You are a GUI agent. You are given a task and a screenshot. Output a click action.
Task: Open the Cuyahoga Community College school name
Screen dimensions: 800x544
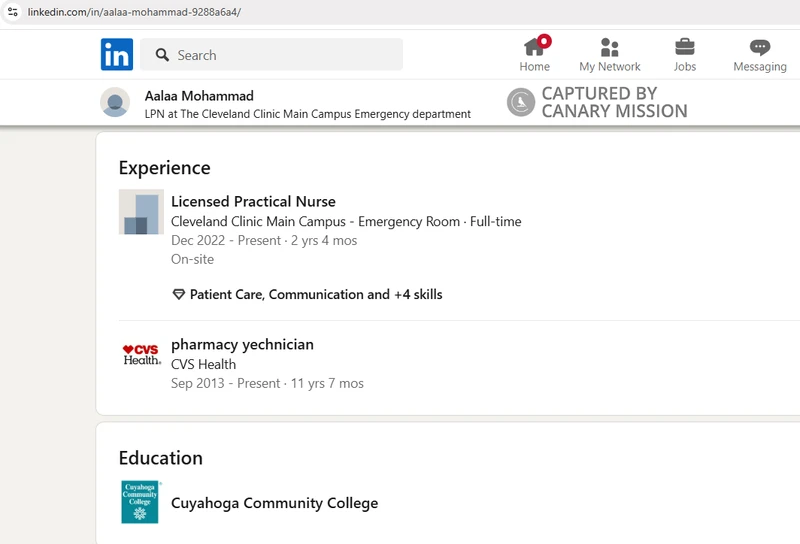click(274, 503)
